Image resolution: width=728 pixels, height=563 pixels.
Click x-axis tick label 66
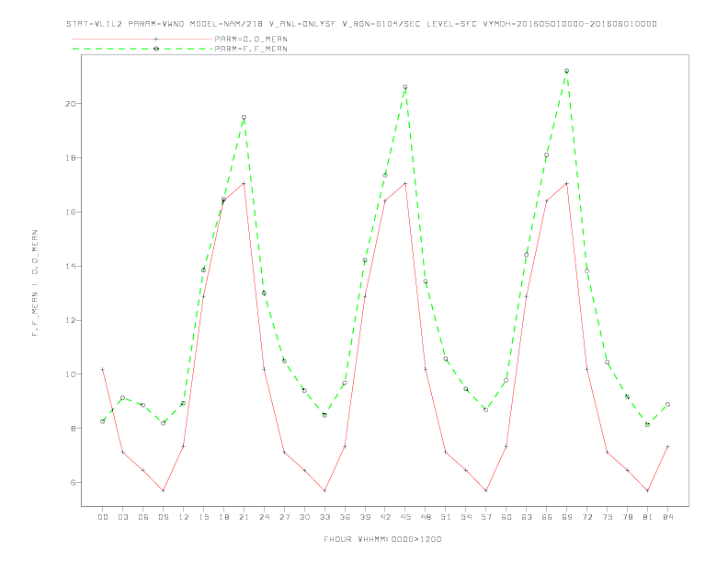click(x=547, y=517)
